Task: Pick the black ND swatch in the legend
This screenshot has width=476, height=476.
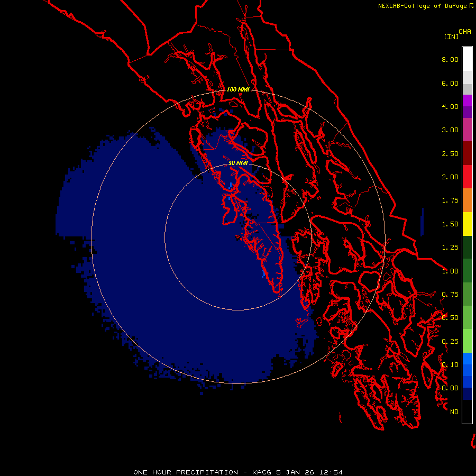Action: click(467, 411)
